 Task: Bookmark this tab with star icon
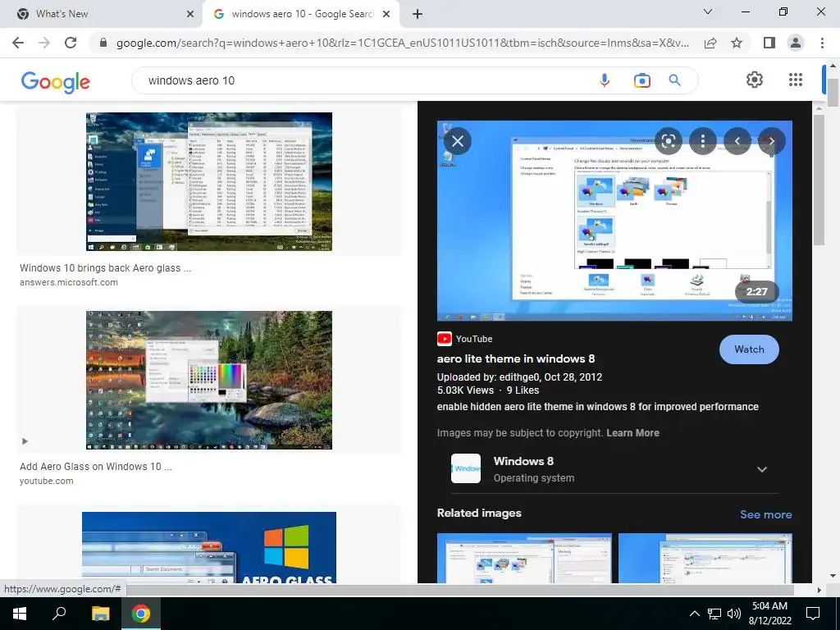pos(737,43)
